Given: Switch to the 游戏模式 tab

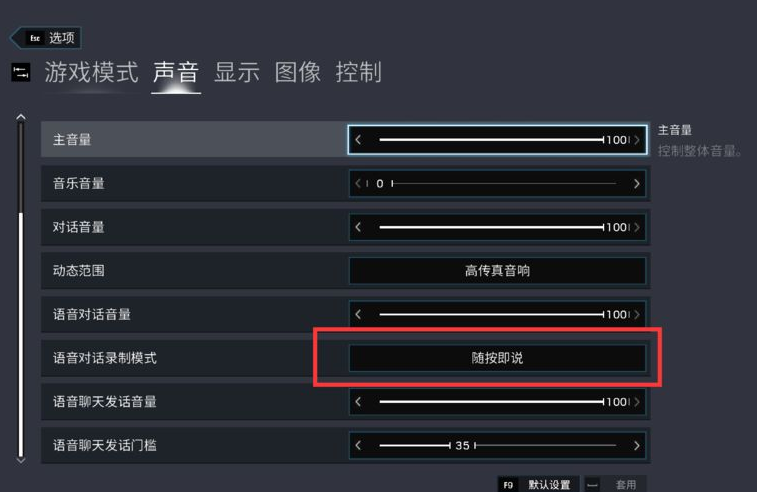Looking at the screenshot, I should (91, 72).
